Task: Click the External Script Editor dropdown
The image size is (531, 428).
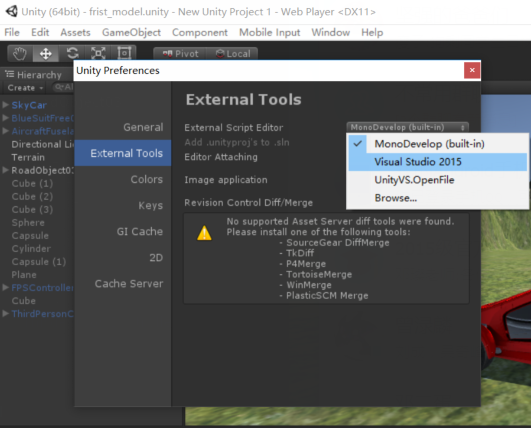Action: point(407,127)
